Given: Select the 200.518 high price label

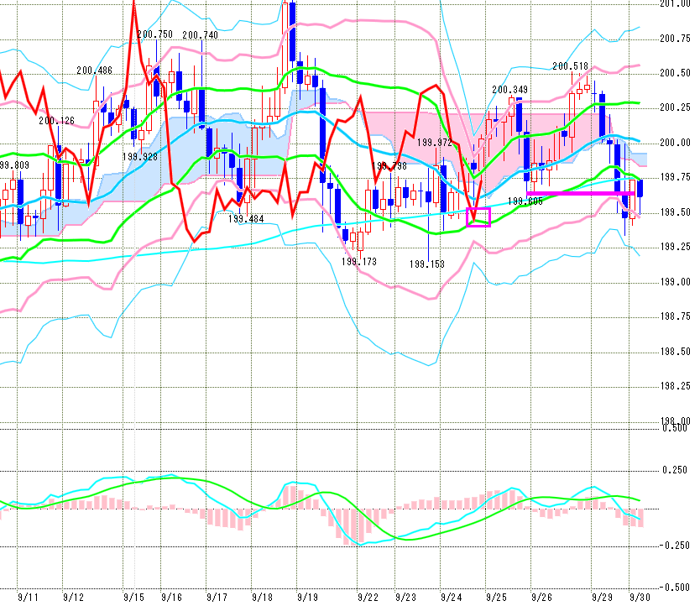Looking at the screenshot, I should tap(571, 65).
